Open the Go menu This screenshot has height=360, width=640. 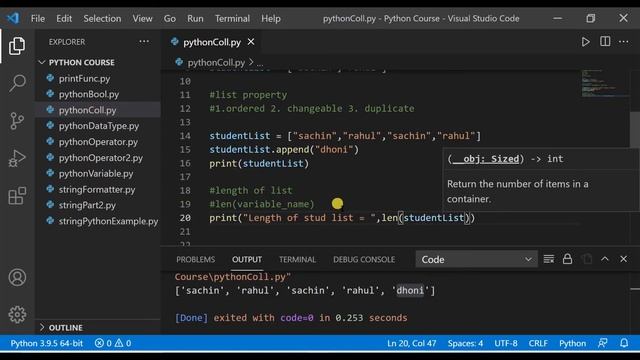(170, 18)
